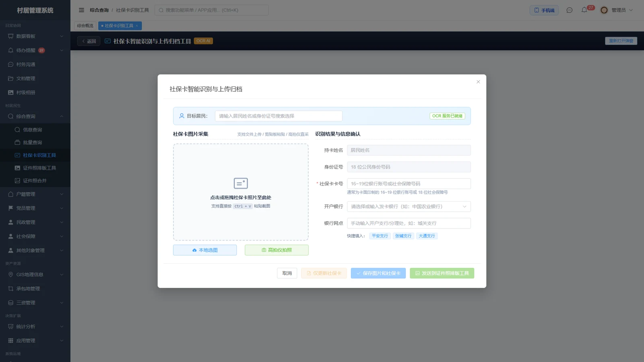The image size is (644, 362).
Task: Open the notification bell with badge 27
Action: pos(584,10)
